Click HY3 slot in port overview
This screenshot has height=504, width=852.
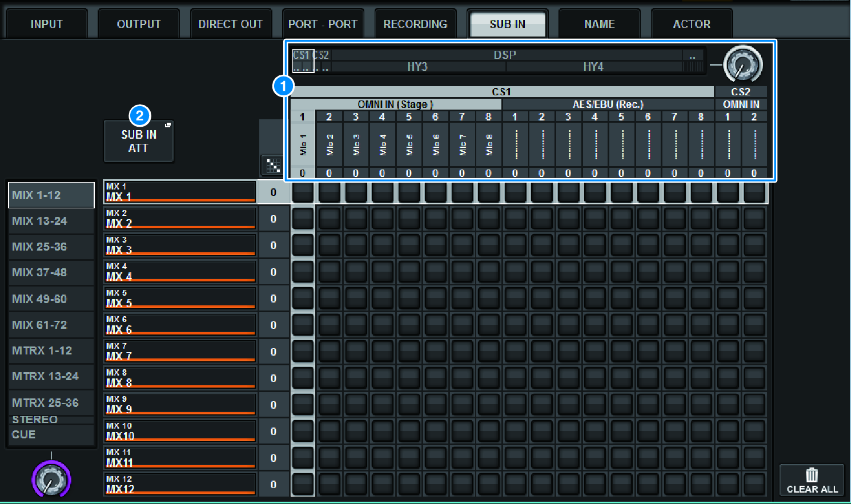(417, 67)
